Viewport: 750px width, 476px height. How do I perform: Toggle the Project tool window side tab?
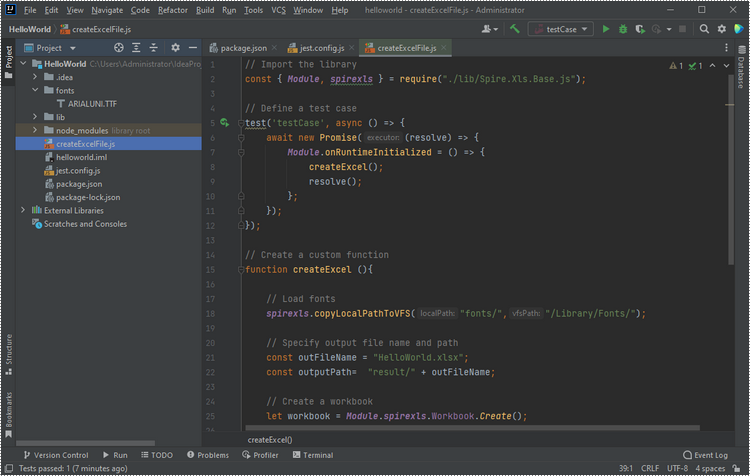[x=9, y=62]
